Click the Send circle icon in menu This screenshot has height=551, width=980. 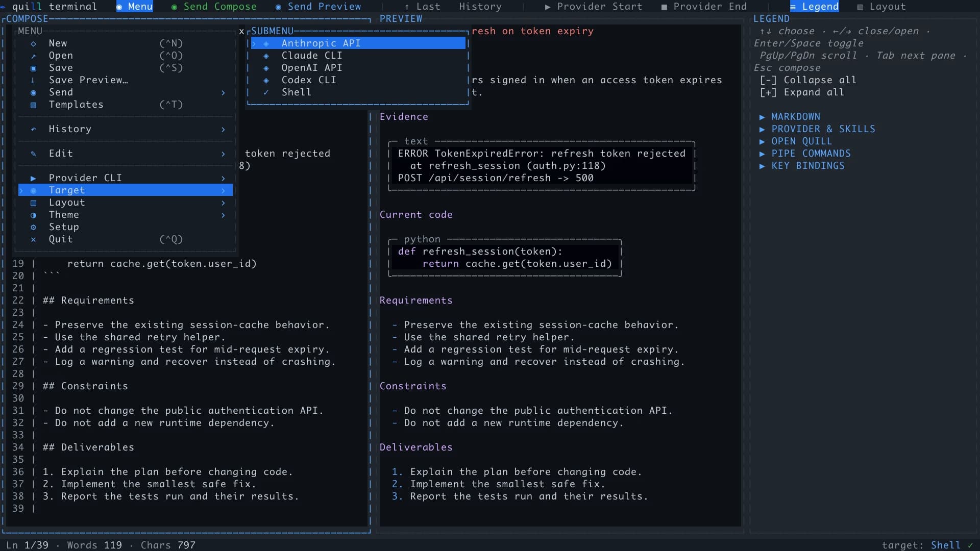[33, 92]
